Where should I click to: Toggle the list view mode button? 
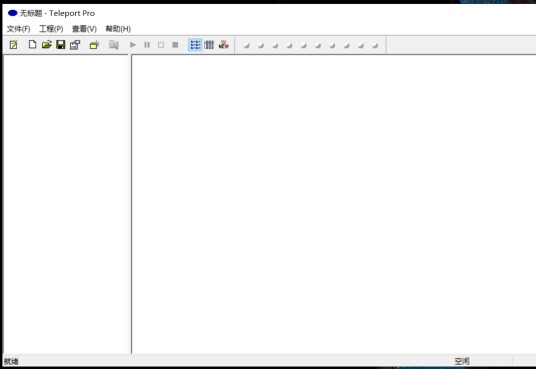(x=195, y=45)
